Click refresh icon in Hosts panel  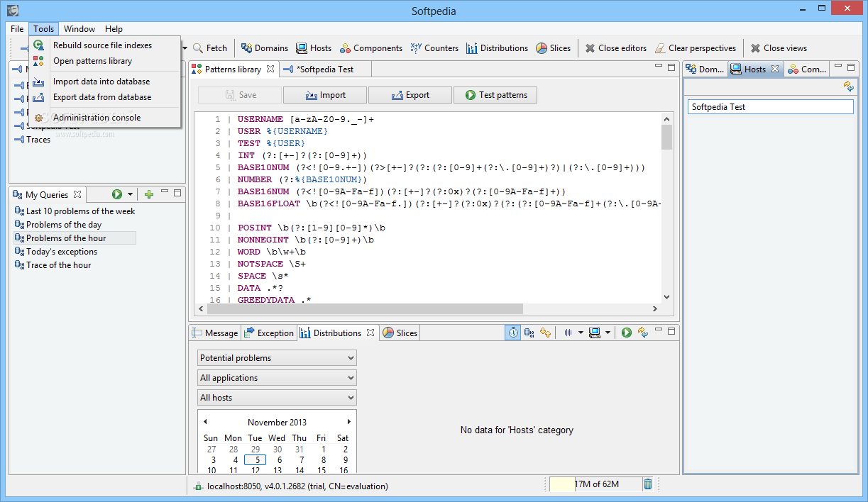point(848,86)
